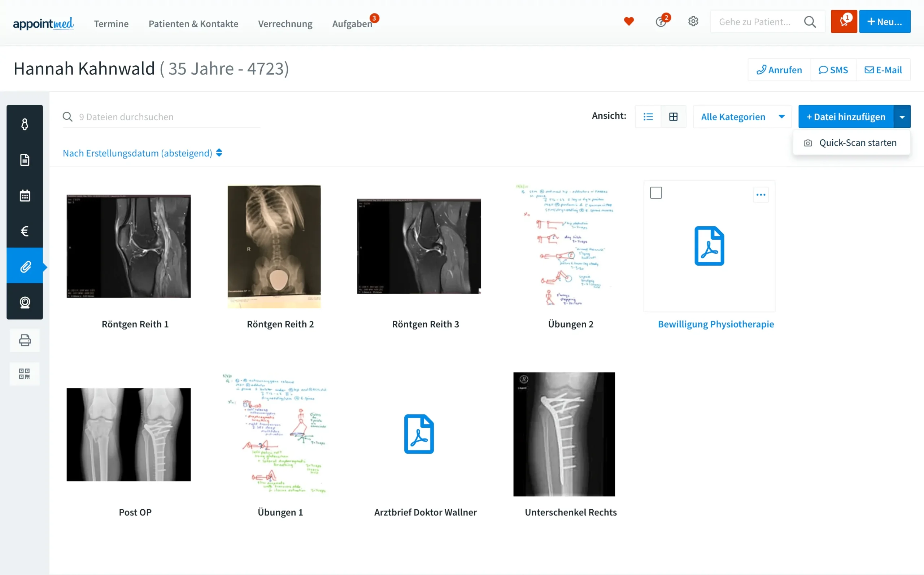Viewport: 924px width, 575px height.
Task: Tick the Bewilligung Physiotherapie file checkbox
Action: click(x=656, y=193)
